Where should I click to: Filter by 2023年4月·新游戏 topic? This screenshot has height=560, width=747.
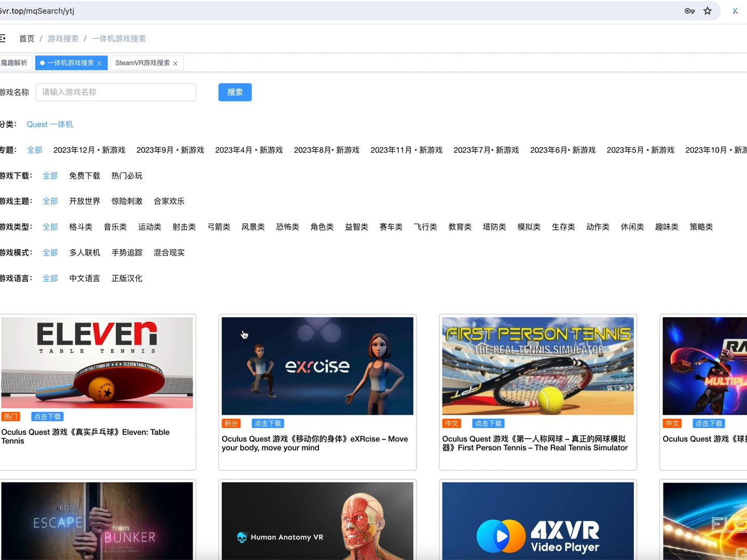point(249,150)
